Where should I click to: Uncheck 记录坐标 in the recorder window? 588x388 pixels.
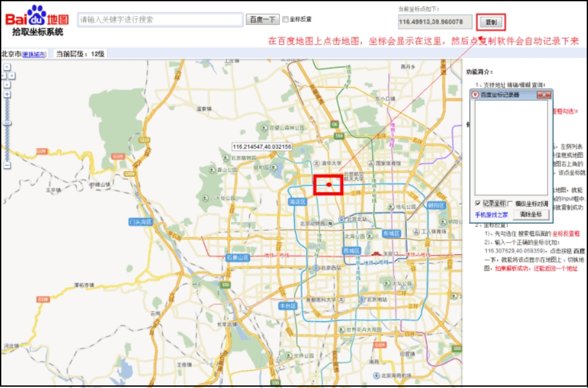pyautogui.click(x=477, y=203)
